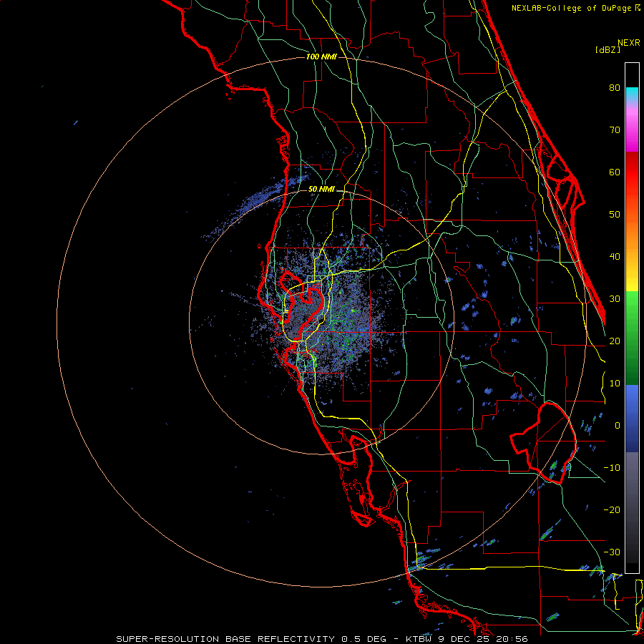This screenshot has width=644, height=644.
Task: Click the NEXLAB-College of DuPage title text
Action: 575,8
